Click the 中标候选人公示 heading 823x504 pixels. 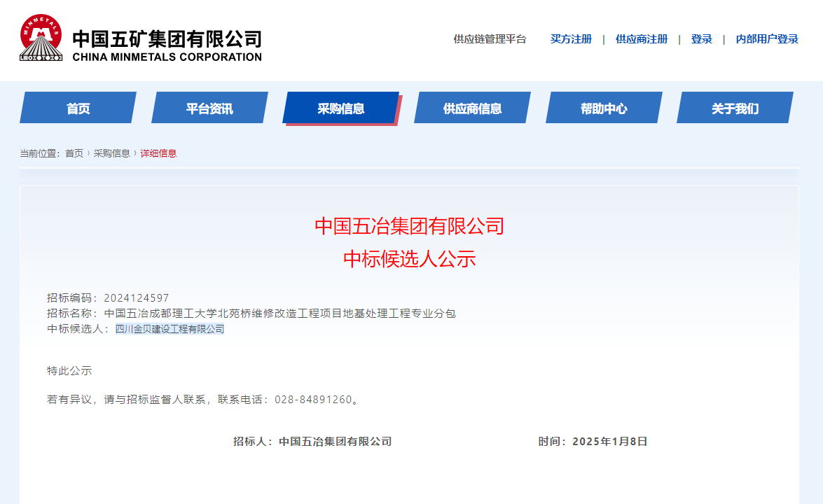410,258
